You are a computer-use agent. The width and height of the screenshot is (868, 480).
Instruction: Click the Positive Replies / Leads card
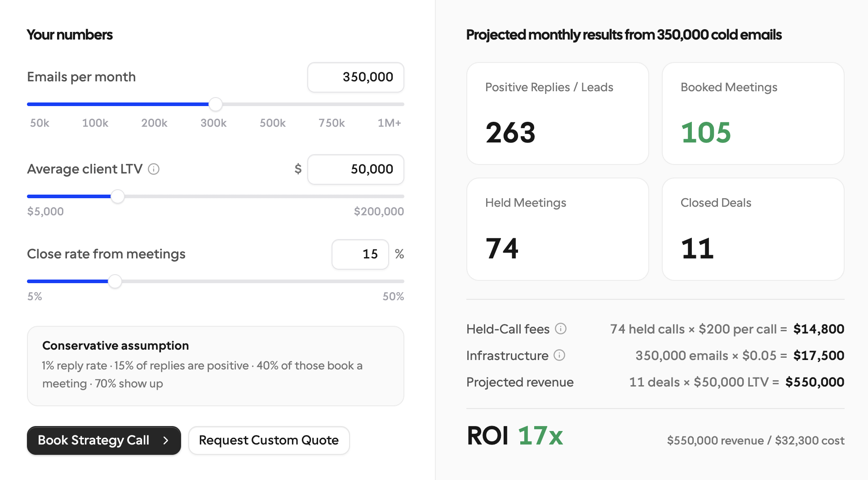tap(558, 113)
